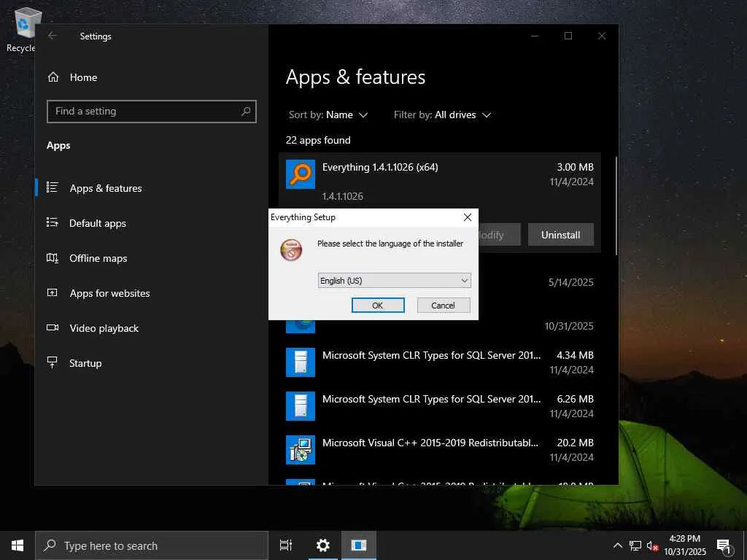Click the 4.34 MB SQL Server CLR Types icon

coord(300,362)
